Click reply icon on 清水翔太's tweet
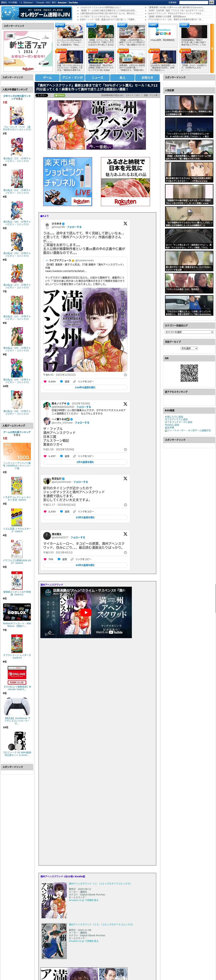The image size is (216, 980). click(x=59, y=559)
